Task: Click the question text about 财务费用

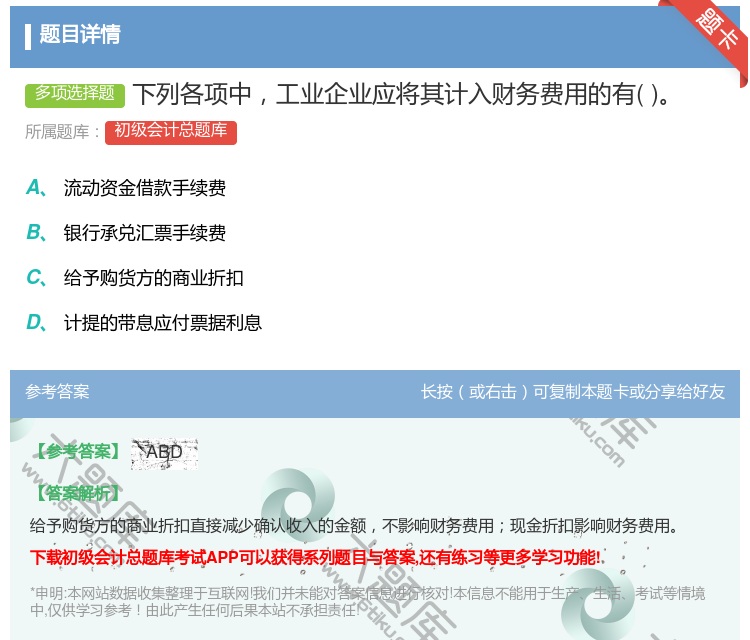Action: tap(402, 94)
